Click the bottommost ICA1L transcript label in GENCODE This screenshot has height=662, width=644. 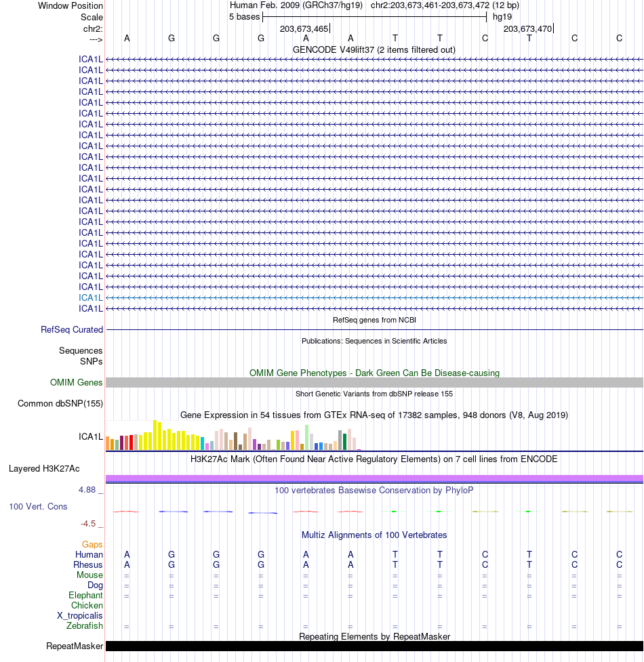[90, 308]
